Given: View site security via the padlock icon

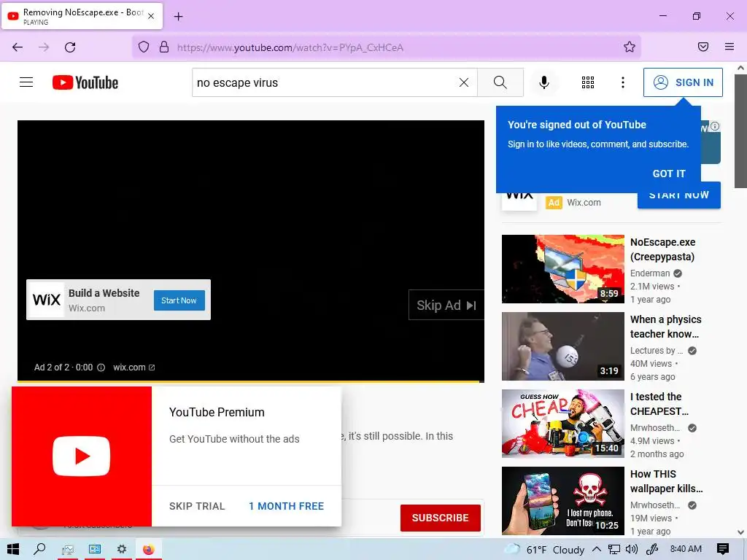Looking at the screenshot, I should tap(164, 47).
